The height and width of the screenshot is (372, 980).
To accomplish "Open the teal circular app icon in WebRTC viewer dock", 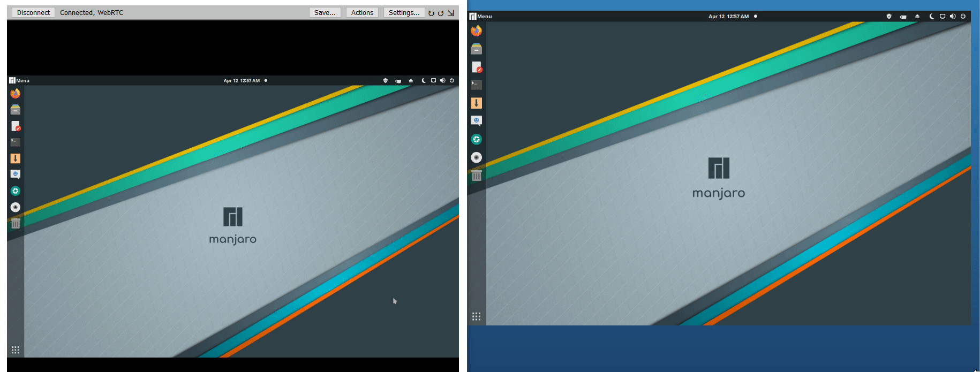I will pyautogui.click(x=16, y=191).
